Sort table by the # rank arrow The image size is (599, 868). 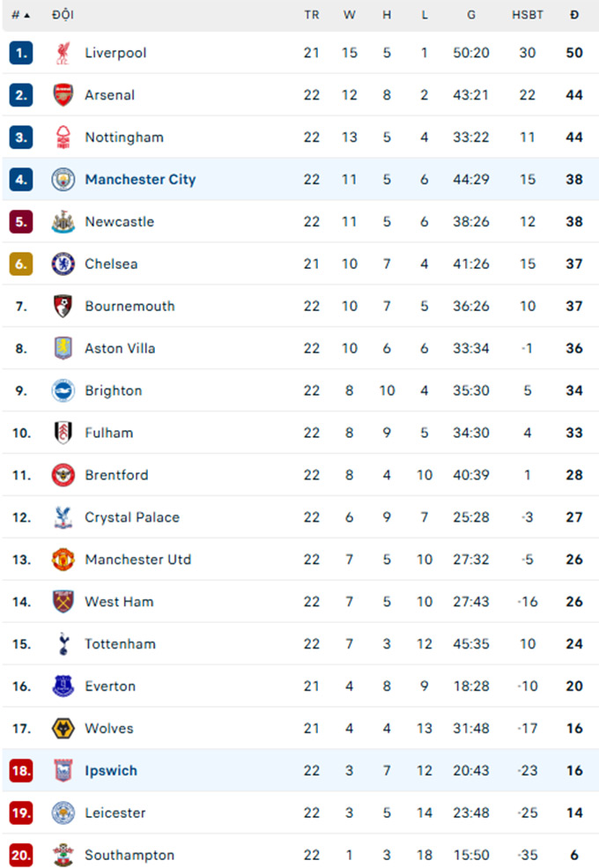(21, 15)
